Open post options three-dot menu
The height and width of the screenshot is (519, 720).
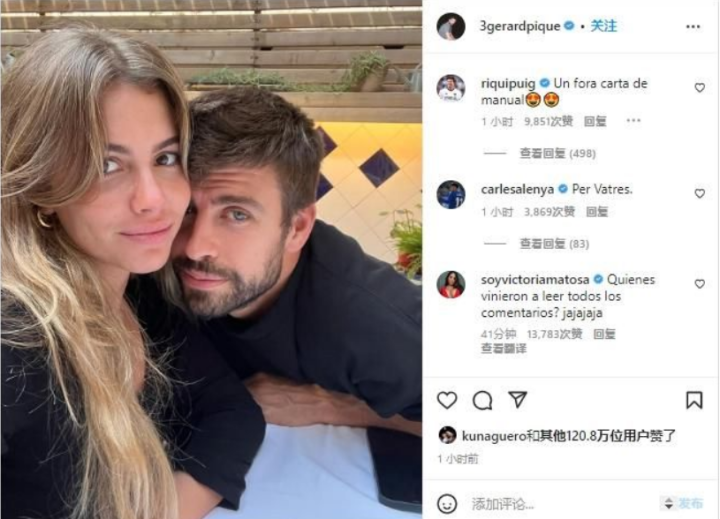(693, 27)
